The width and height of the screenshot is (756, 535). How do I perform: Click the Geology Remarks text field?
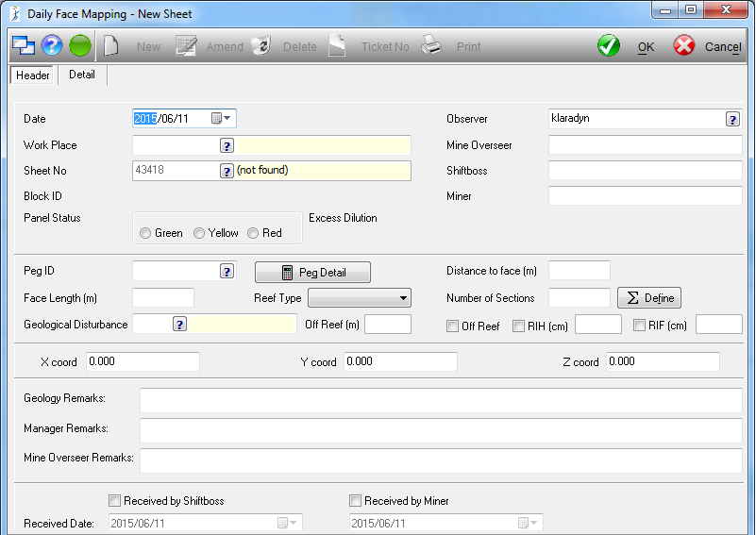pos(441,400)
